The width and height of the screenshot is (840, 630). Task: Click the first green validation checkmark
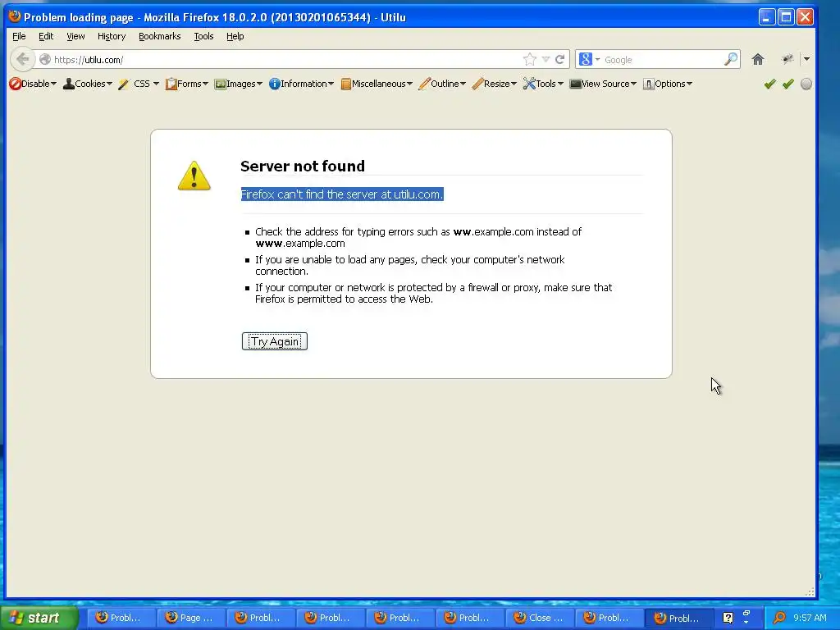point(769,84)
